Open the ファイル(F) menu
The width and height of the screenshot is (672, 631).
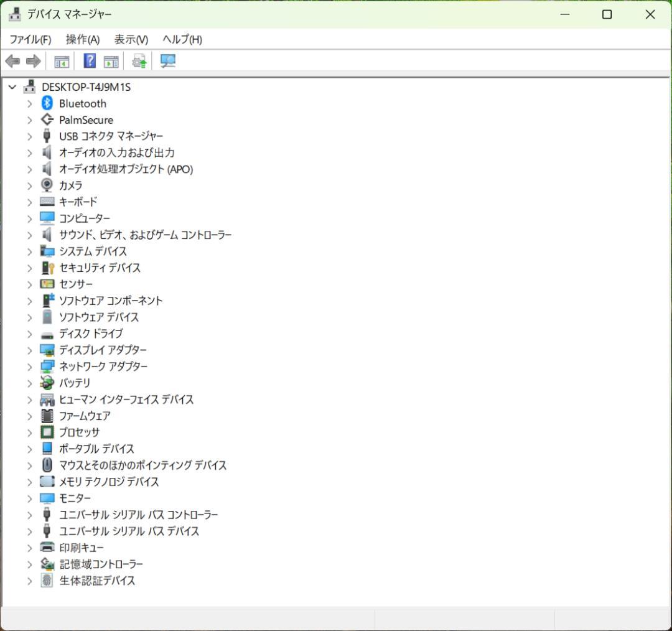(30, 39)
